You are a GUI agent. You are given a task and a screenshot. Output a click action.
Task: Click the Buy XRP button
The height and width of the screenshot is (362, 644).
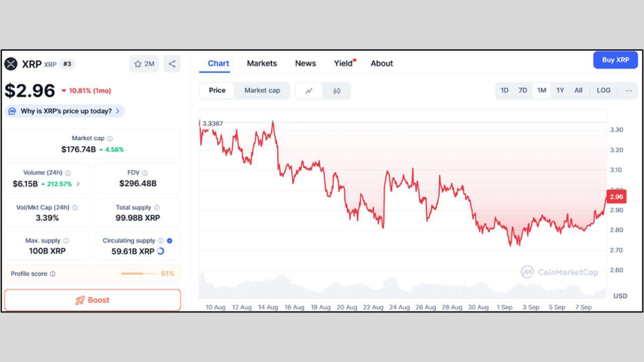[615, 60]
